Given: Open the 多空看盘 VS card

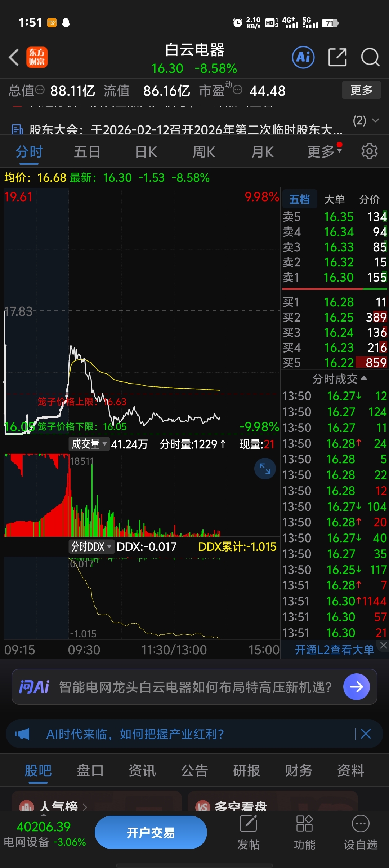Looking at the screenshot, I should click(x=273, y=802).
